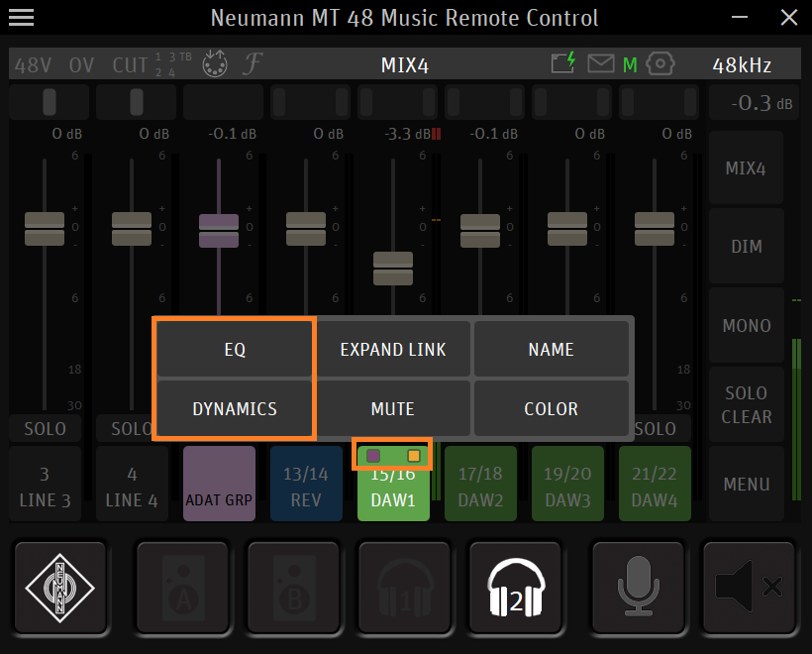Click the Neumann logo button

click(59, 588)
